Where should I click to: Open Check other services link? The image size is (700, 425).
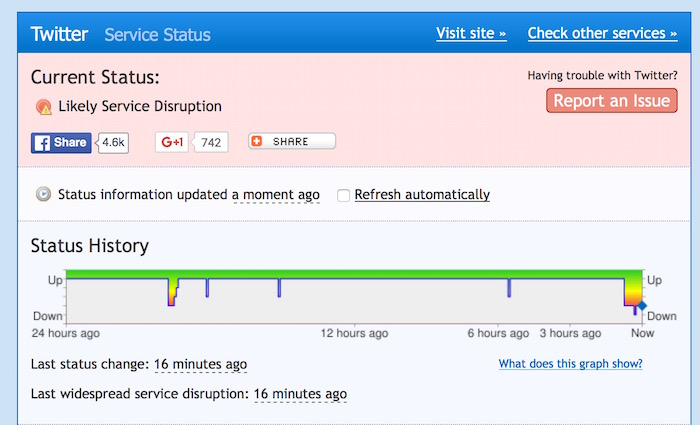coord(602,34)
